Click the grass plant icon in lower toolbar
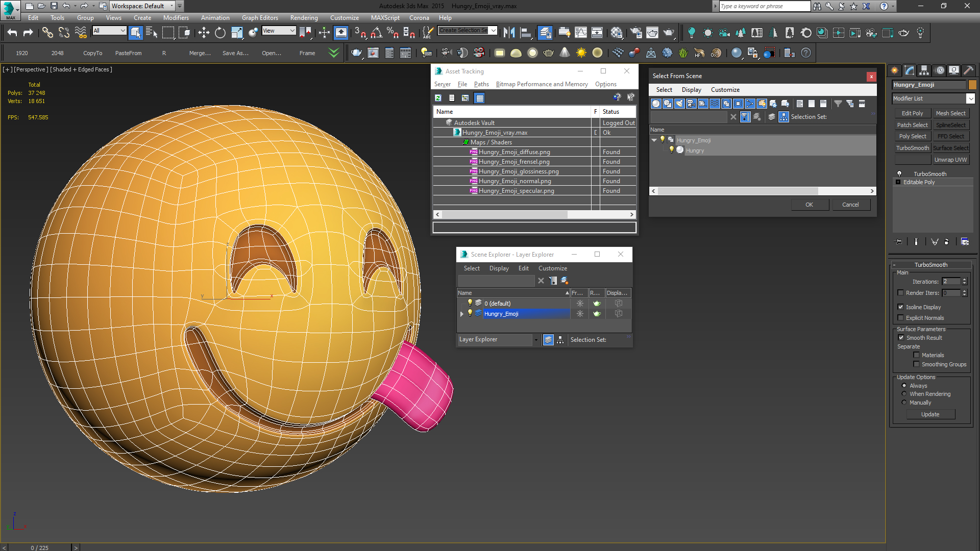This screenshot has width=980, height=551. click(x=683, y=53)
